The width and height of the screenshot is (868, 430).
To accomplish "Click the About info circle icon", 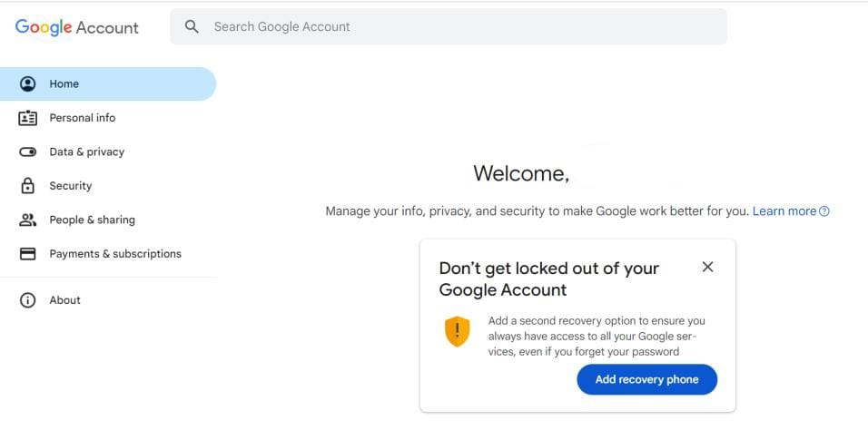I will (27, 300).
